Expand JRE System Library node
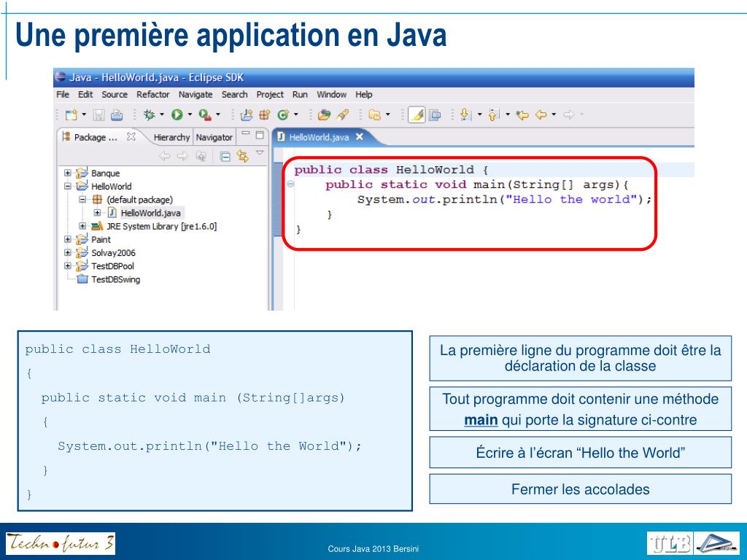Image resolution: width=747 pixels, height=560 pixels. click(x=82, y=226)
